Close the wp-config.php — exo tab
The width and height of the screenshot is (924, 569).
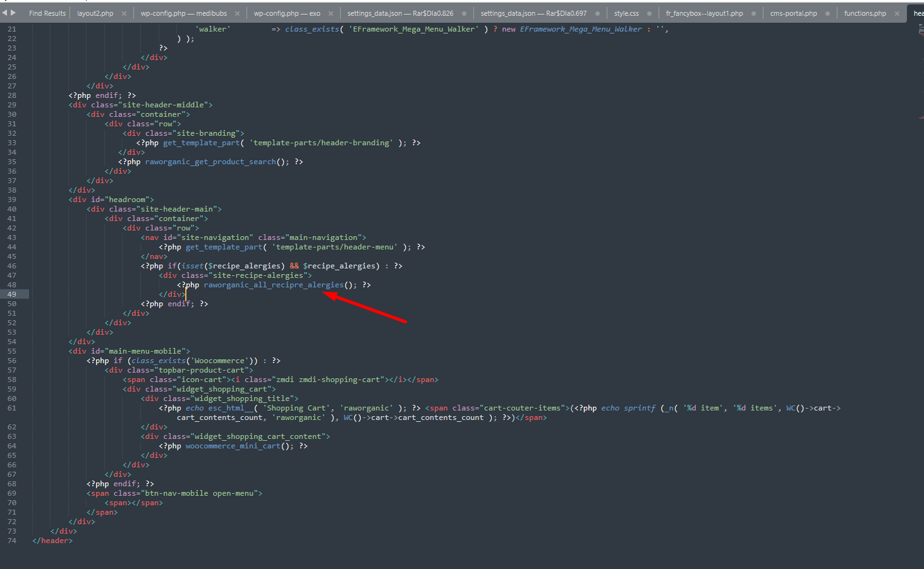pos(331,13)
